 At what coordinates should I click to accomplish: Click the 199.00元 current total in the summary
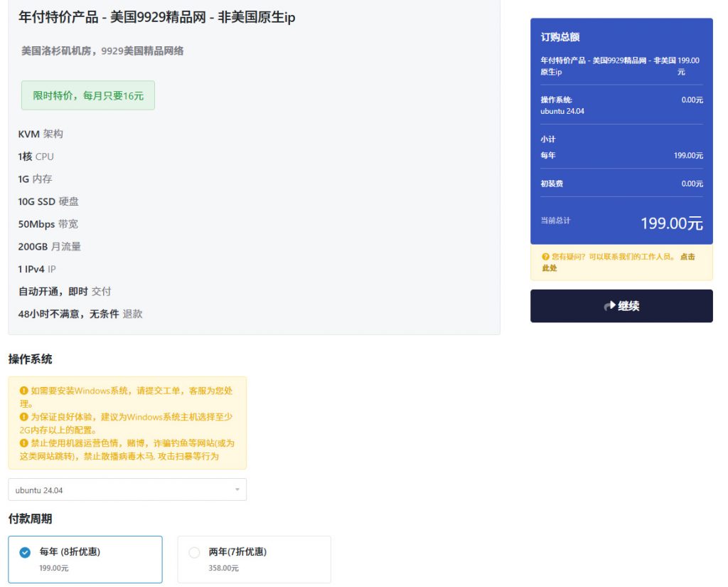tap(671, 223)
